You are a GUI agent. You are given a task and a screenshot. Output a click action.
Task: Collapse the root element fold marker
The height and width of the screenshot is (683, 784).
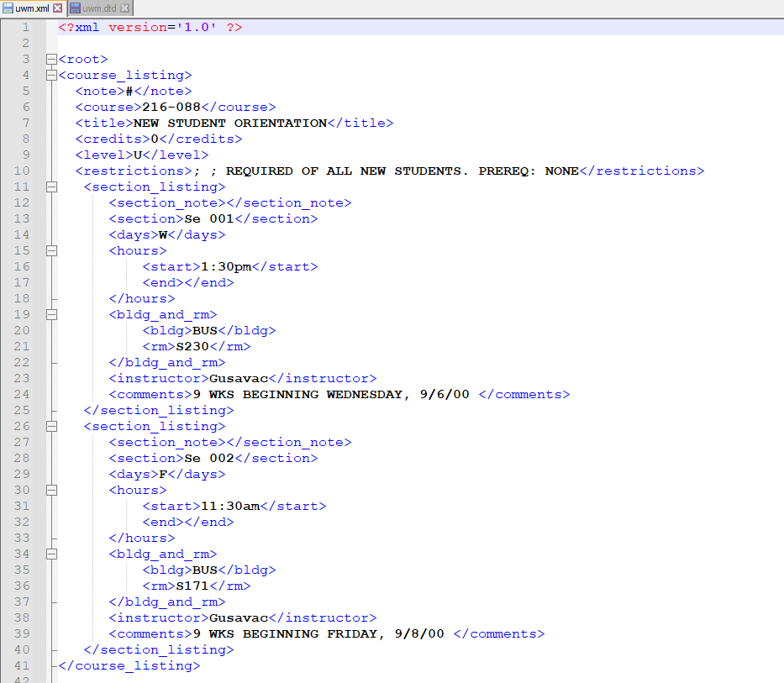click(x=50, y=59)
